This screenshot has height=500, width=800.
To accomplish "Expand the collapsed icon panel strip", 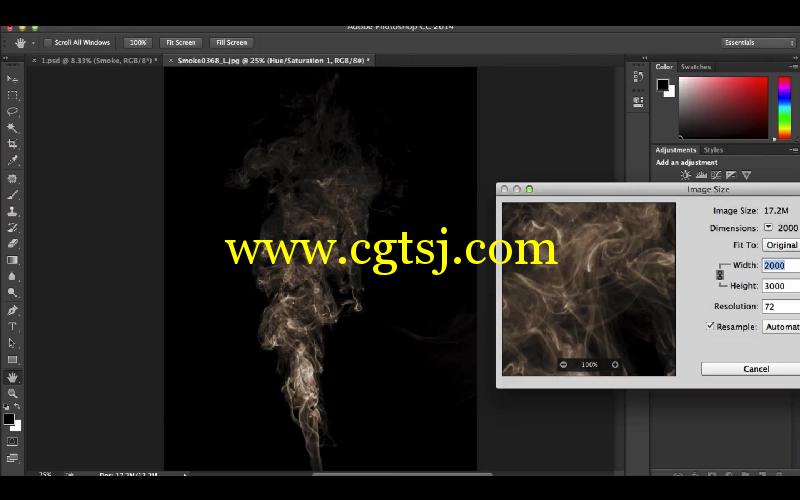I will [644, 58].
